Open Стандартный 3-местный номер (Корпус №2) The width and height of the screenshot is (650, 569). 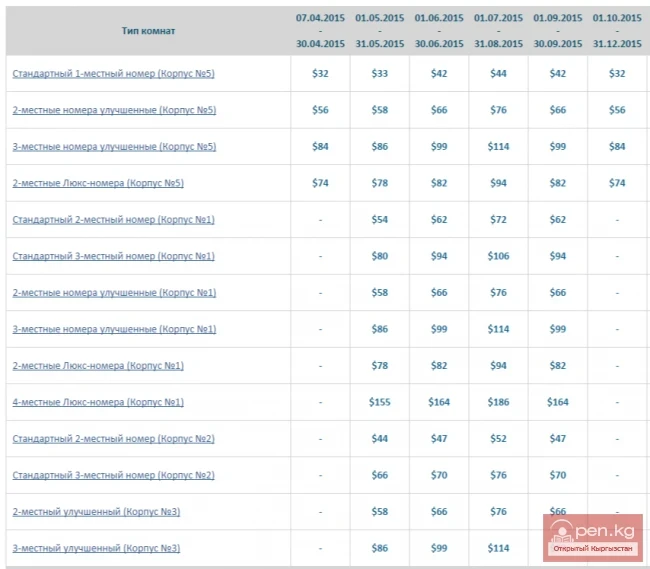click(113, 475)
